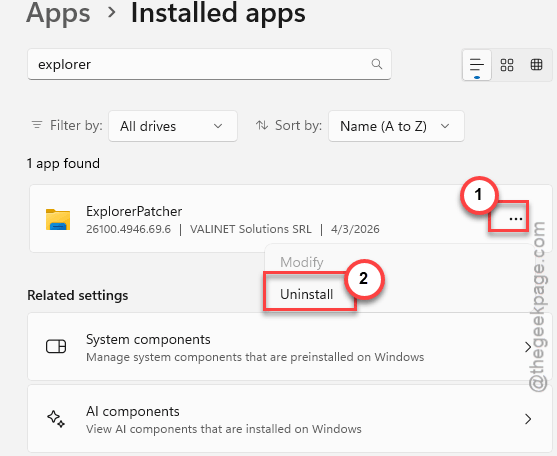Click the 'Filter by:' label

pos(76,125)
